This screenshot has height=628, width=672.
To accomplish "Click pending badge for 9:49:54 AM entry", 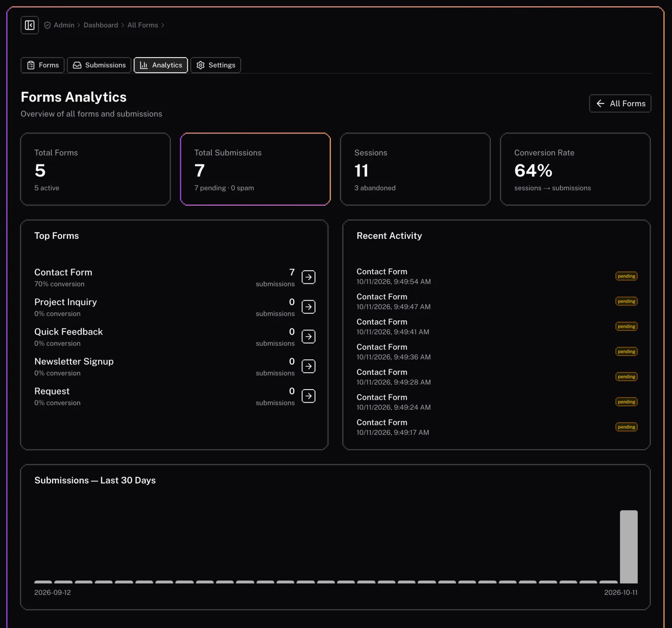I will [626, 276].
